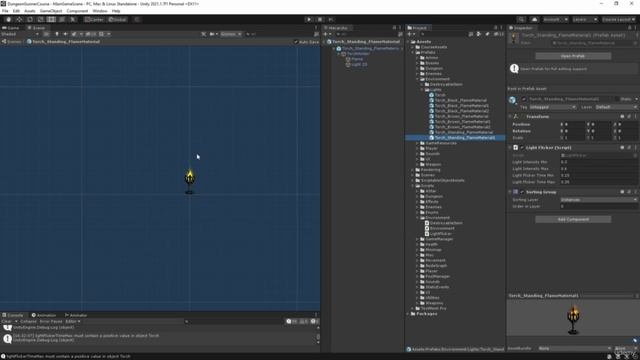This screenshot has height=360, width=640.
Task: Toggle the Auto Save checkbox
Action: tap(296, 42)
